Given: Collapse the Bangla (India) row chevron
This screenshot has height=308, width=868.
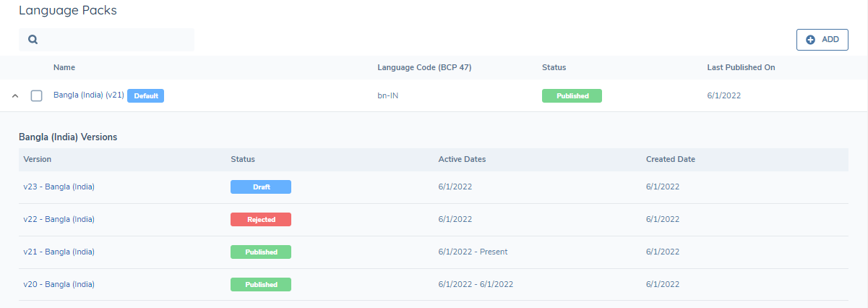Looking at the screenshot, I should click(15, 96).
